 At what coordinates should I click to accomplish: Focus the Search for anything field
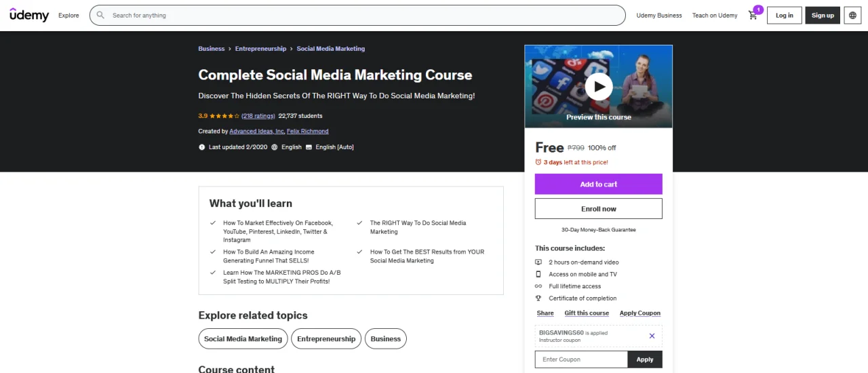pos(357,15)
